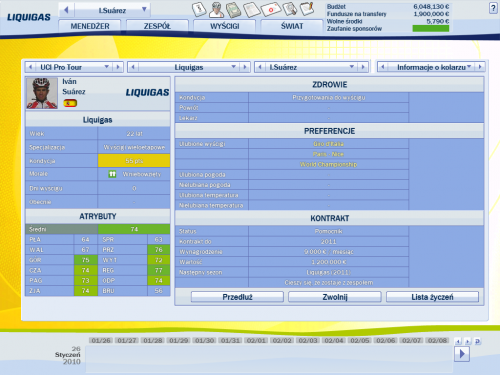Image resolution: width=500 pixels, height=375 pixels.
Task: Switch to the MENEDŻER tab
Action: point(90,26)
